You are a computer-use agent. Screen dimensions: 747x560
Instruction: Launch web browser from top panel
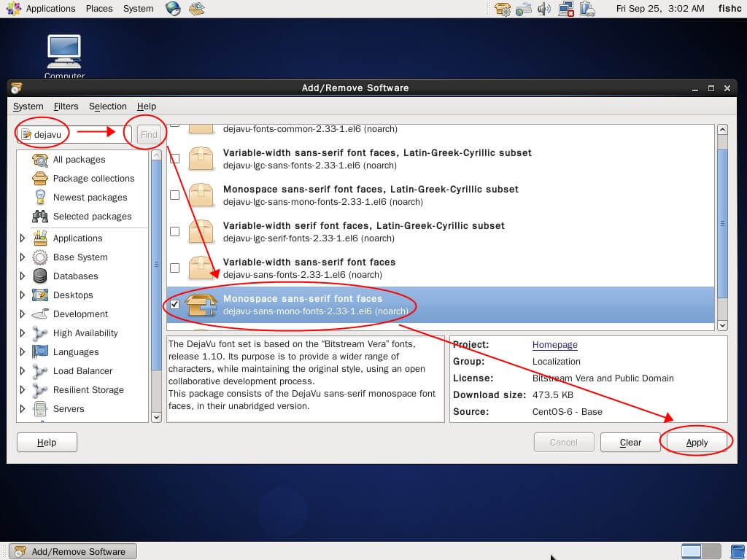(173, 9)
